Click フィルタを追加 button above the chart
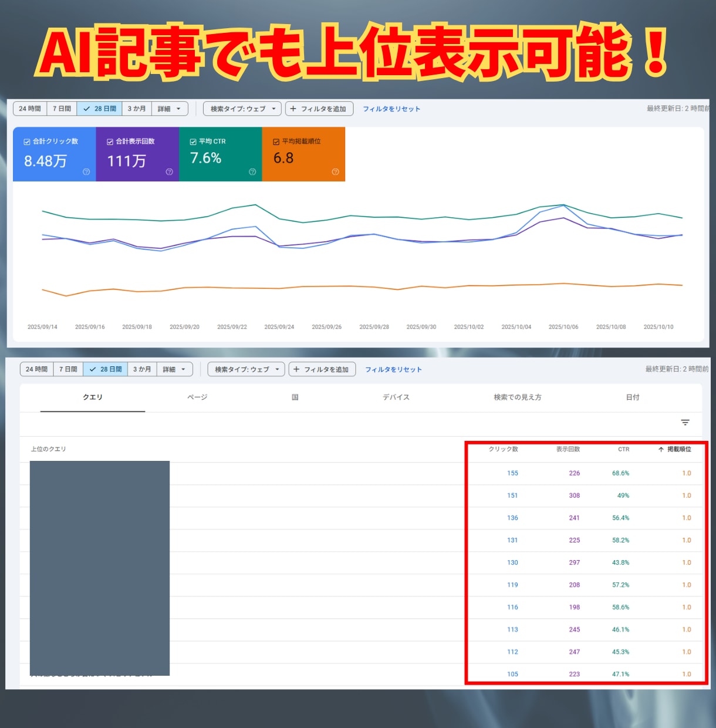 [x=319, y=109]
